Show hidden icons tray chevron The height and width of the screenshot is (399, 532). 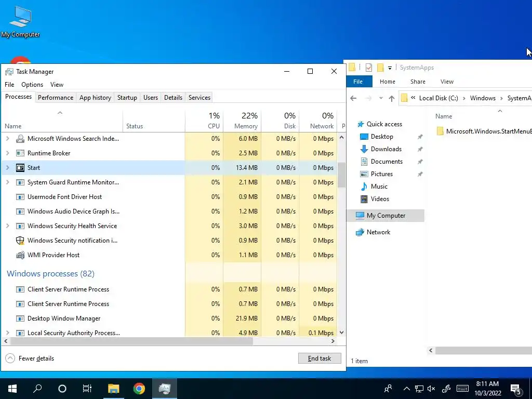(x=406, y=389)
